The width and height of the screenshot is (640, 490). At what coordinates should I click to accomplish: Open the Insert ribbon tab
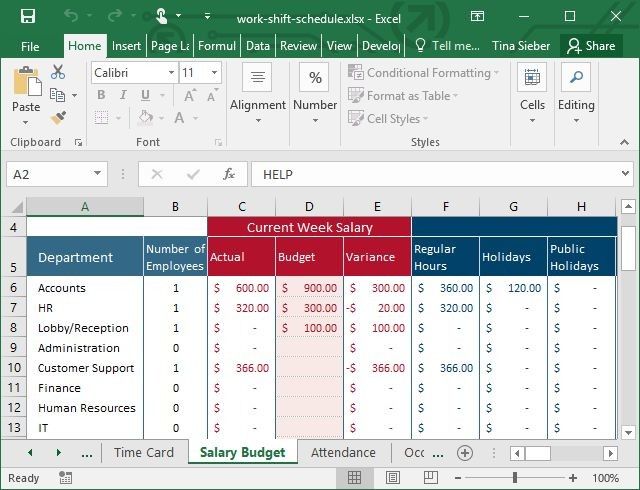[x=126, y=46]
